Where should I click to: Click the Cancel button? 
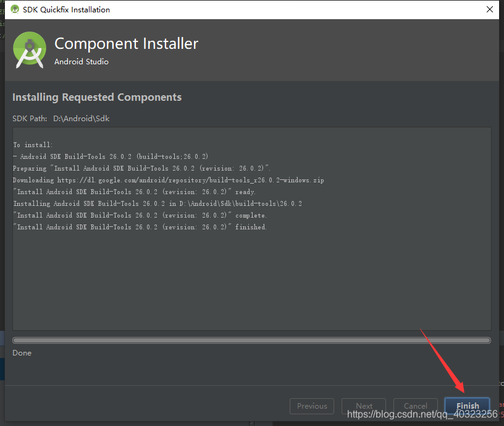click(x=415, y=406)
